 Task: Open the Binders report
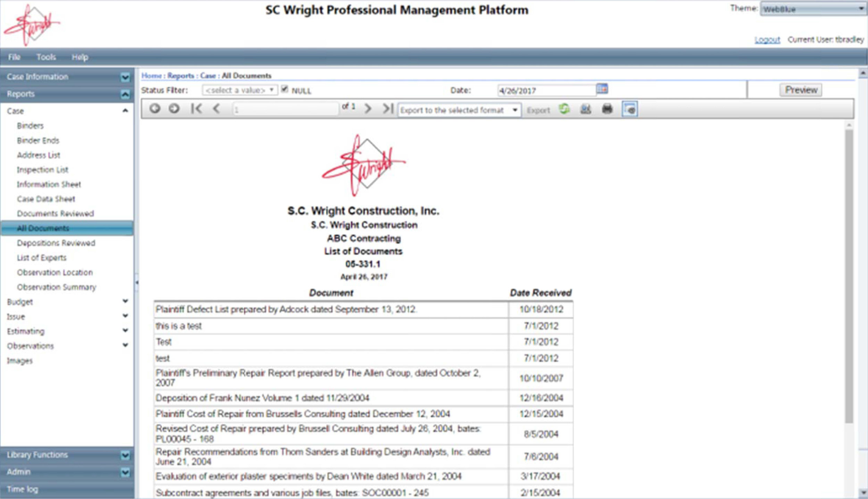(x=30, y=126)
